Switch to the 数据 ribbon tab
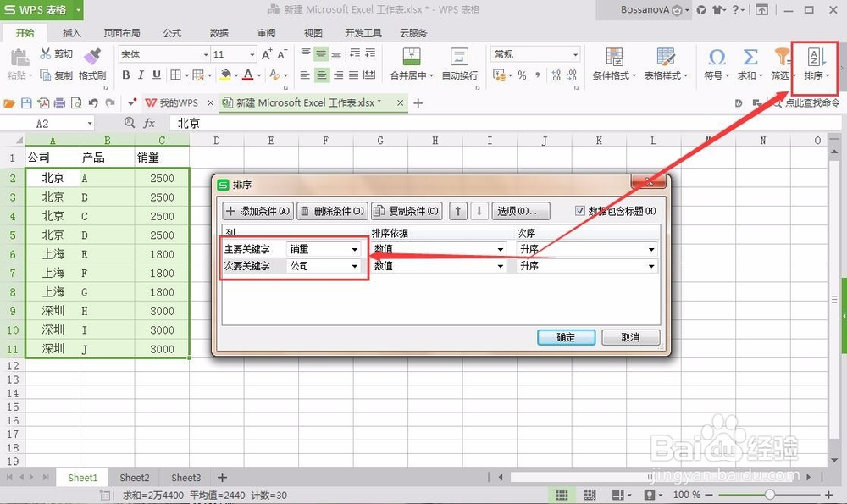 point(219,33)
